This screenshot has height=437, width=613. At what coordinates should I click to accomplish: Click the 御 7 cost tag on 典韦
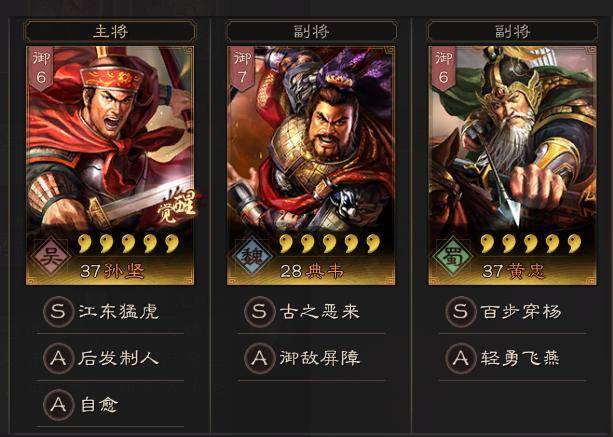(x=242, y=69)
